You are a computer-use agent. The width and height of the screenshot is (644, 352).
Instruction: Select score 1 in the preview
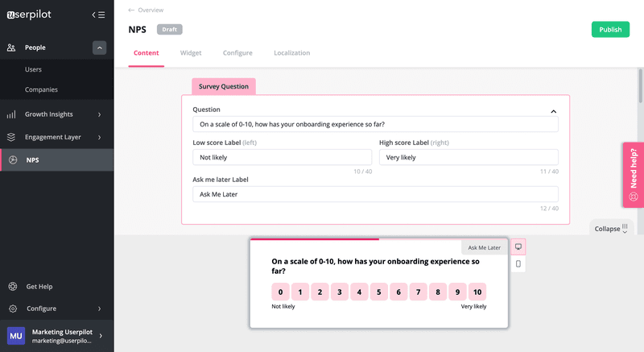pos(300,292)
